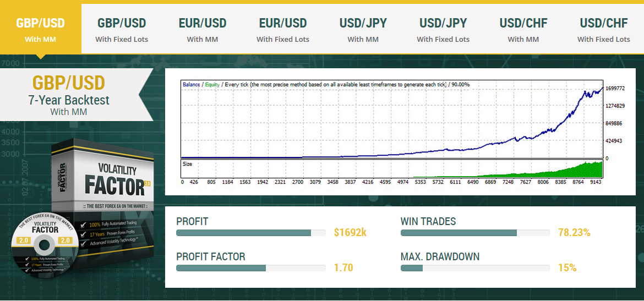Click the WIN TRADES progress bar
Image resolution: width=644 pixels, height=301 pixels.
point(475,233)
